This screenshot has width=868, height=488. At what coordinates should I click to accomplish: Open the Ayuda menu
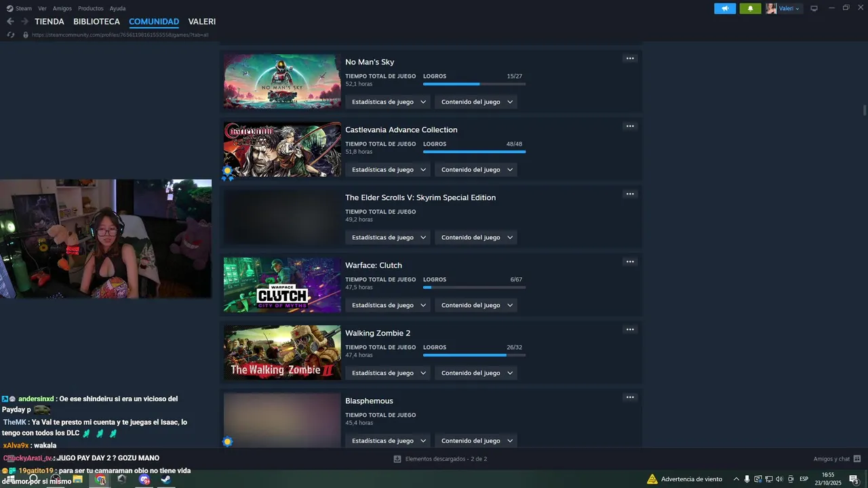point(117,9)
